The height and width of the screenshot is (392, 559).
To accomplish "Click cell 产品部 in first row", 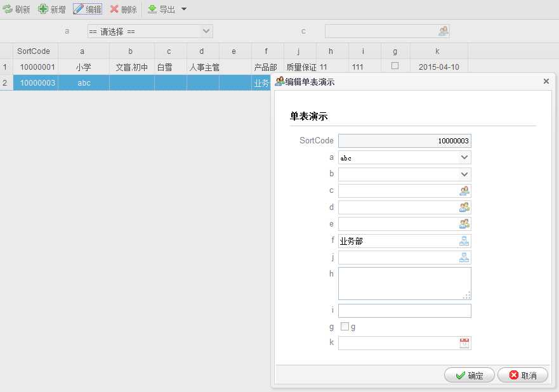I will [x=267, y=67].
